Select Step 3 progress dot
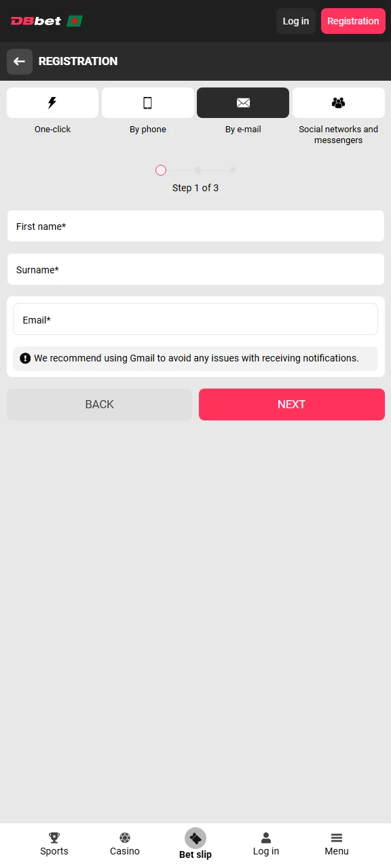Image resolution: width=391 pixels, height=868 pixels. 232,170
